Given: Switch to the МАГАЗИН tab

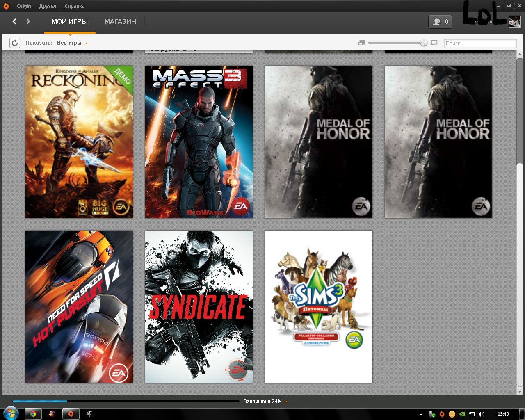Looking at the screenshot, I should coord(120,21).
